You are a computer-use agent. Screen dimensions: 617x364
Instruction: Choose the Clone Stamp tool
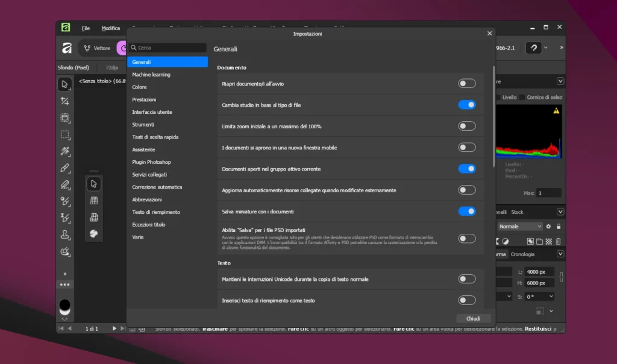pos(64,234)
